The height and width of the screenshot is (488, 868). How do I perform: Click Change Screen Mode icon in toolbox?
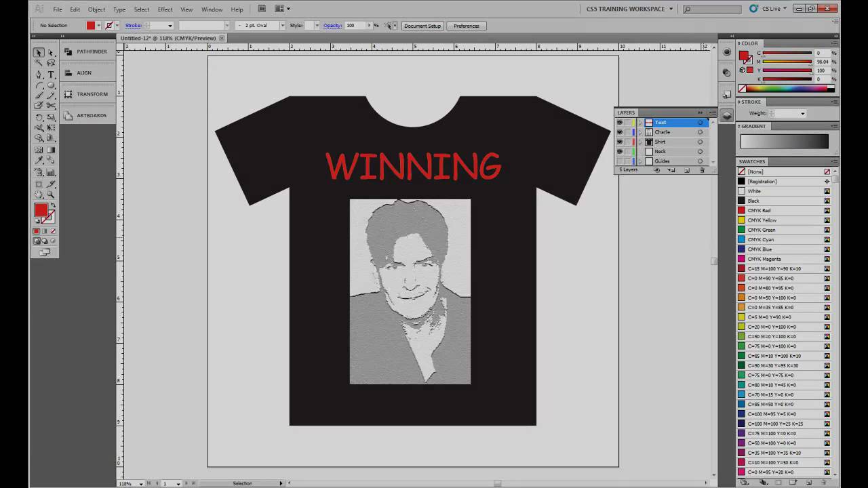click(x=45, y=252)
